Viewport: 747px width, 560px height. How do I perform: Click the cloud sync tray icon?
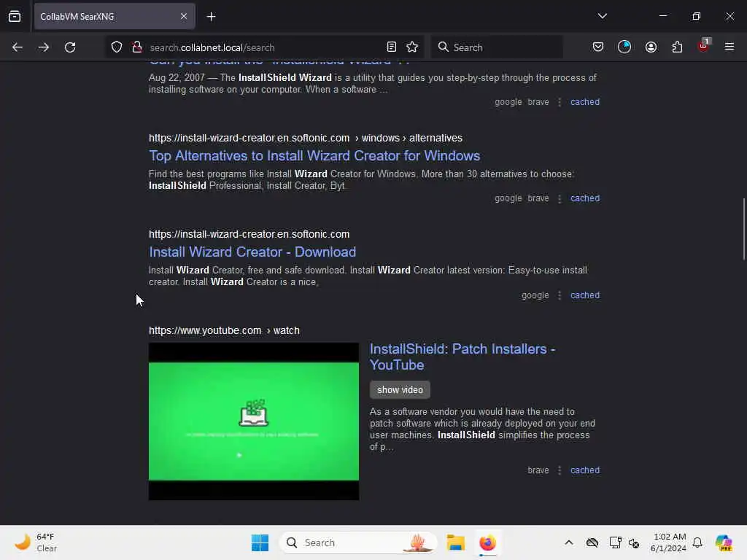point(592,542)
